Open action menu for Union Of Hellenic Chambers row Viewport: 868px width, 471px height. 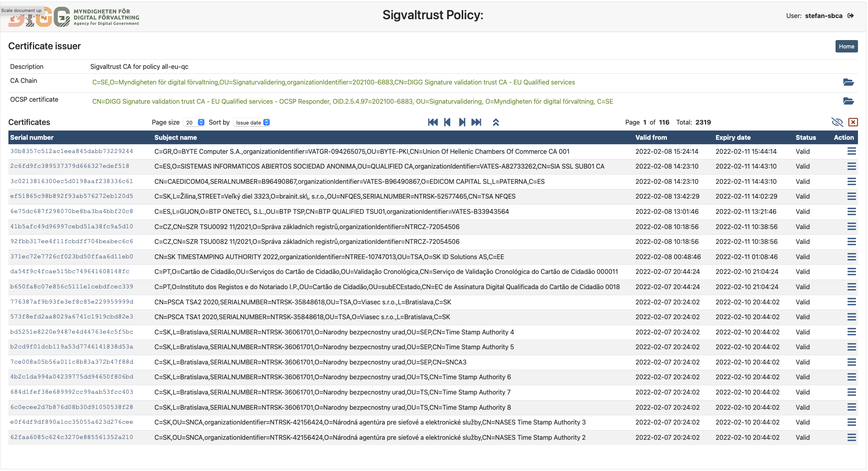pos(852,151)
